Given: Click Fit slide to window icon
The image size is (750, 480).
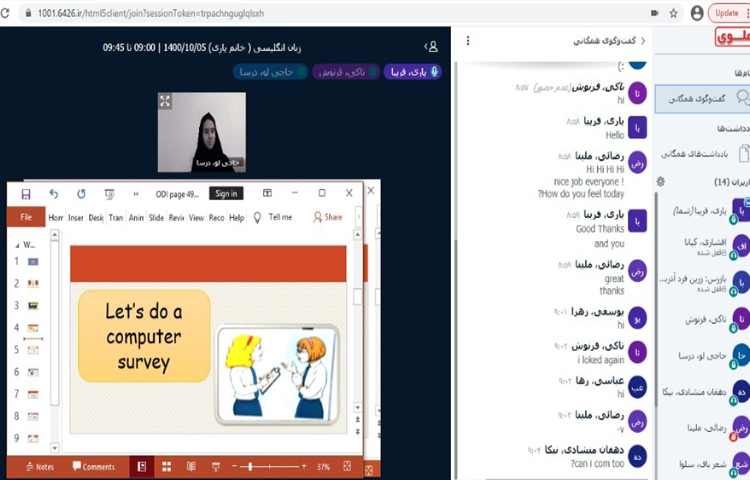Looking at the screenshot, I should click(347, 467).
